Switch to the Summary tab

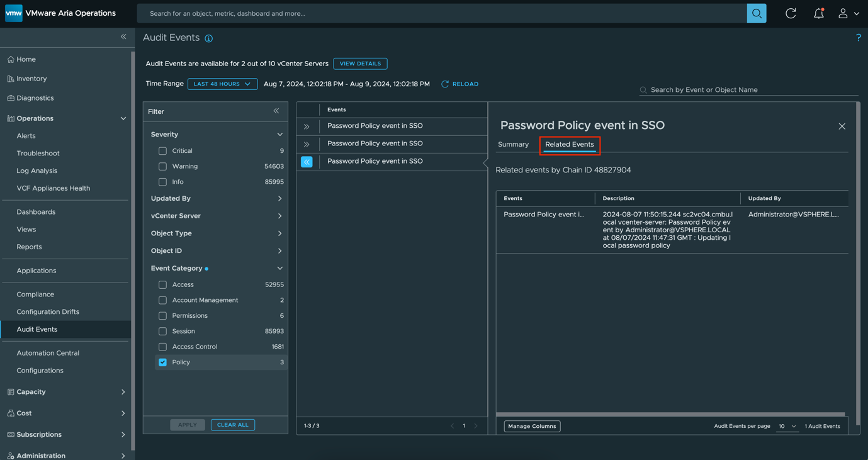point(513,145)
